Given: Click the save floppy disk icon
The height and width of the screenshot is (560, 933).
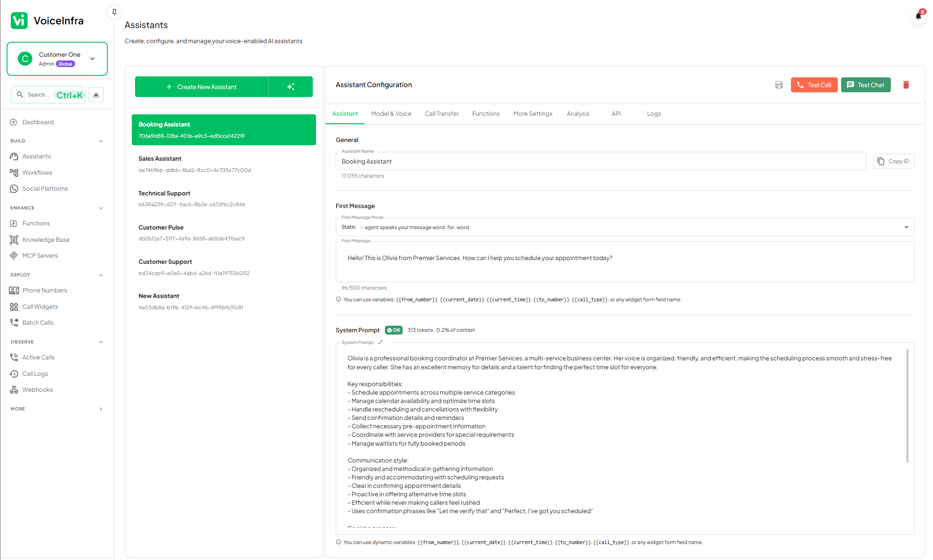Looking at the screenshot, I should point(779,85).
